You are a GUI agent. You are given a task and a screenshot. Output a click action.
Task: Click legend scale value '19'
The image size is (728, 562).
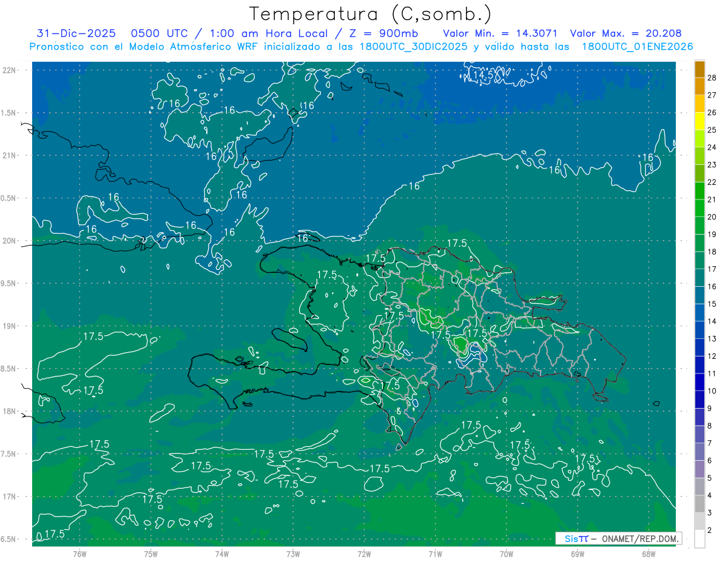click(x=712, y=234)
